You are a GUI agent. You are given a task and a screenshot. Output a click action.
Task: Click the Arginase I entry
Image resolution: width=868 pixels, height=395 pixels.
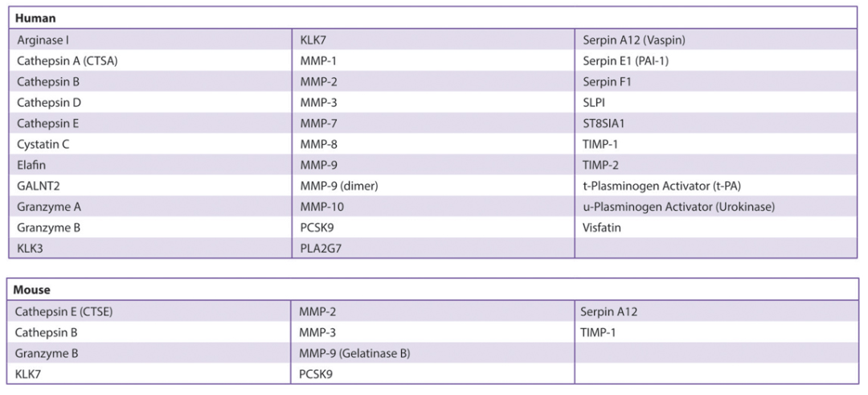pos(43,40)
